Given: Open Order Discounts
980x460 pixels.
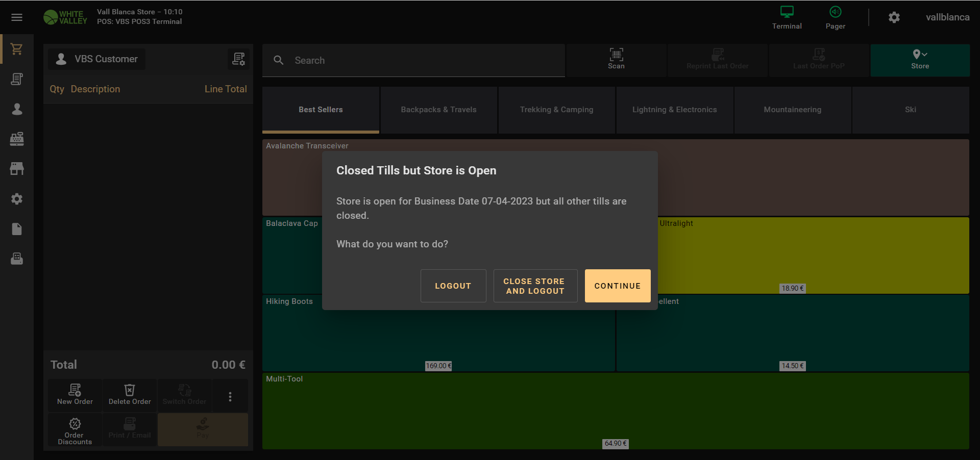Looking at the screenshot, I should click(x=75, y=430).
